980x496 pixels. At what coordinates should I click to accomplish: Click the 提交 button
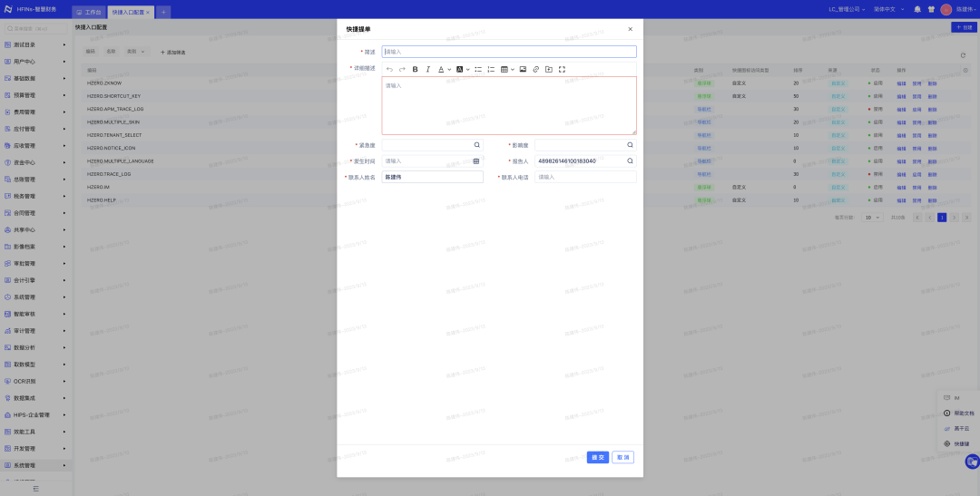pyautogui.click(x=597, y=457)
